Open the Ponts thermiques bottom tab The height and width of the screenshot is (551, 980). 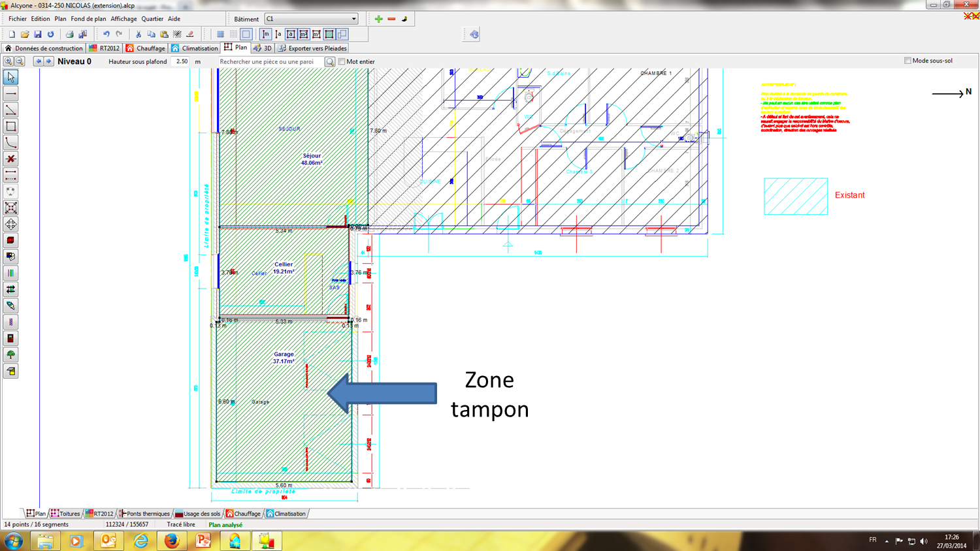point(144,514)
